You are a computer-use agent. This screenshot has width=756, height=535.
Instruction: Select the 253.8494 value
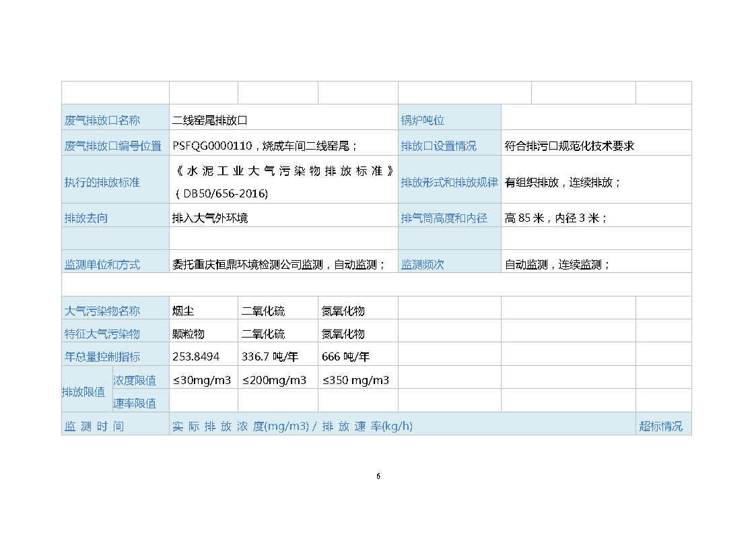coord(196,356)
